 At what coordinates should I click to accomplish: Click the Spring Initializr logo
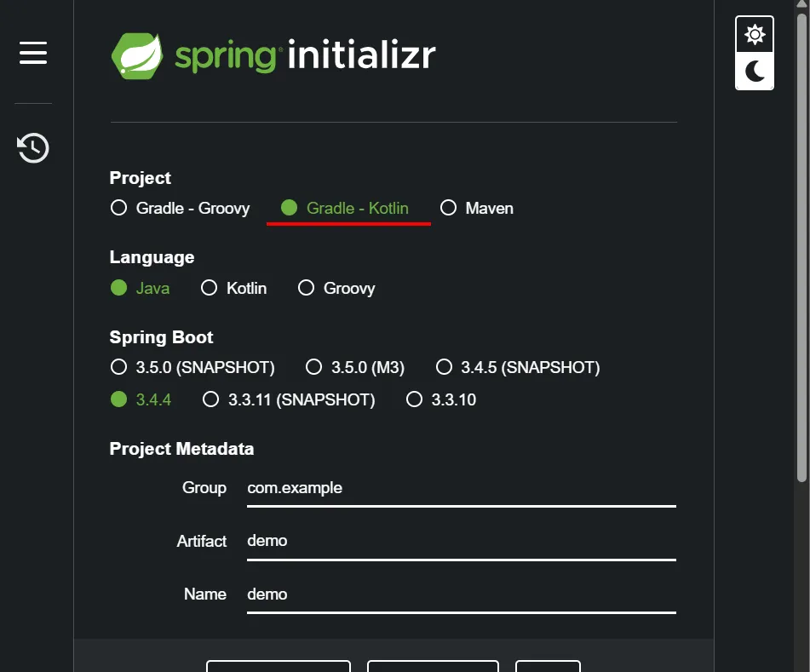[273, 55]
